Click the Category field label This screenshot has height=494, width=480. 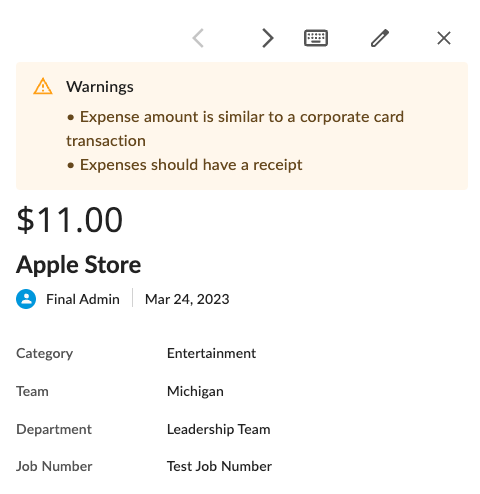[x=44, y=354]
